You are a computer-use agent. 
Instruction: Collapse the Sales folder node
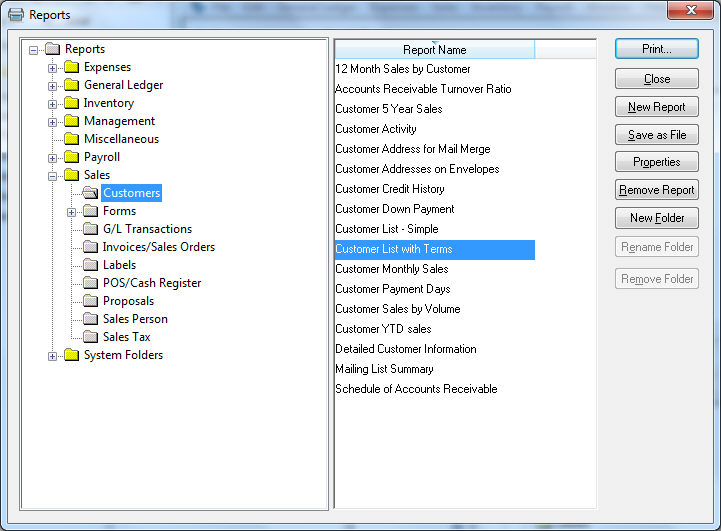click(x=53, y=176)
